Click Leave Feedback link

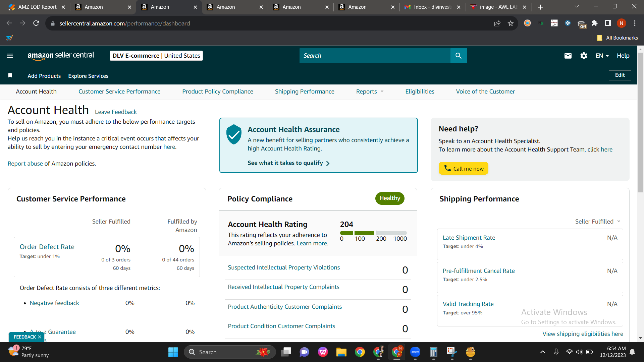(x=116, y=112)
